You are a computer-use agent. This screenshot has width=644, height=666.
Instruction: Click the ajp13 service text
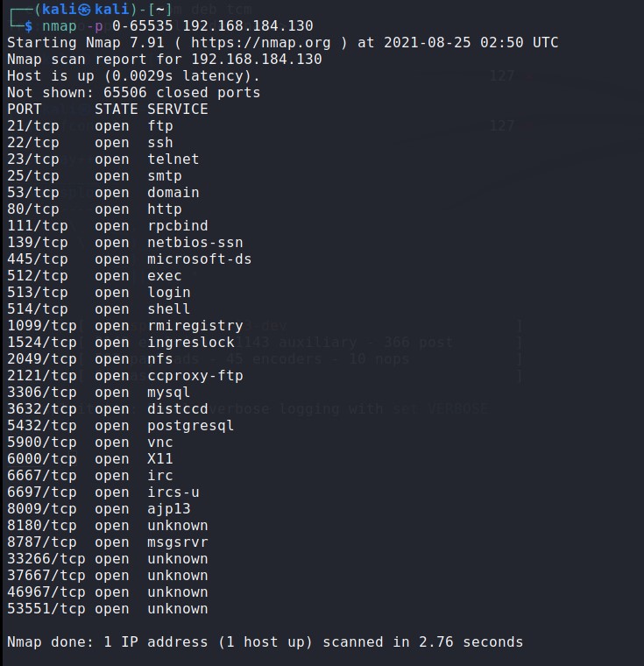pos(169,509)
